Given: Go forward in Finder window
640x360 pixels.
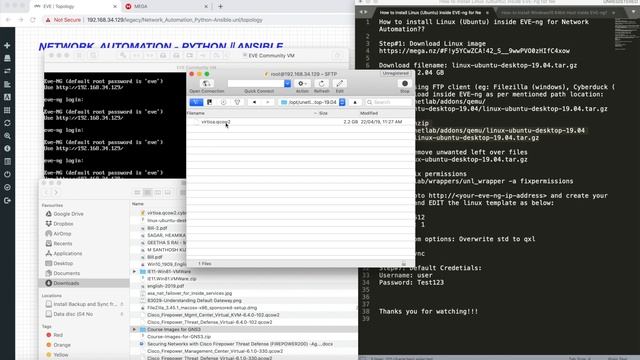Looking at the screenshot, I should [56, 192].
